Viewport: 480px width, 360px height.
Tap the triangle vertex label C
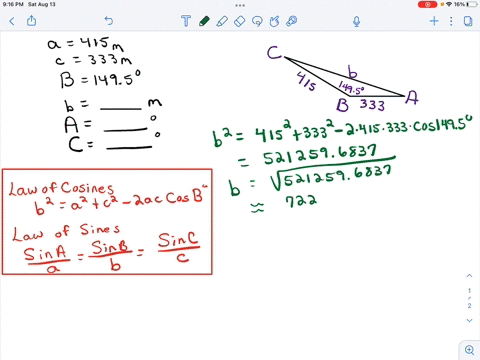point(275,53)
